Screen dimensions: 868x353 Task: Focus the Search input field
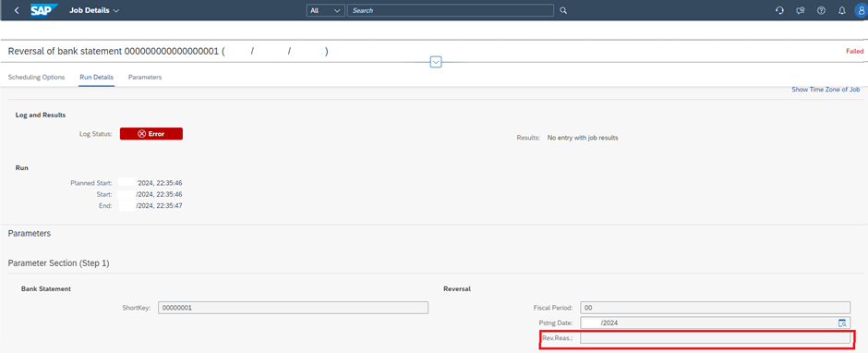tap(450, 10)
